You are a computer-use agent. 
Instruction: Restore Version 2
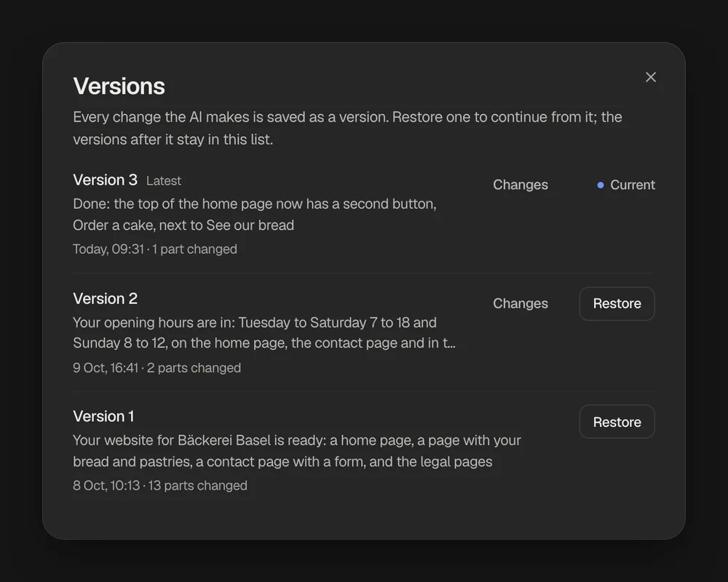617,303
